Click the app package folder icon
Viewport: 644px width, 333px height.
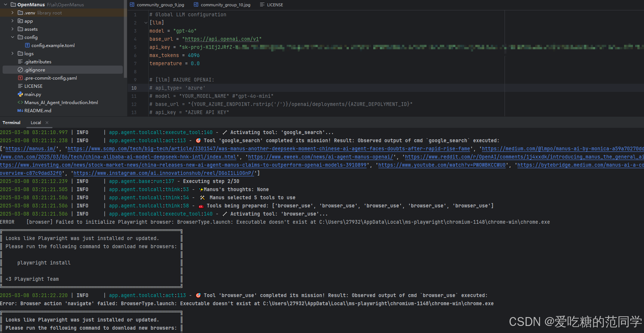coord(20,21)
